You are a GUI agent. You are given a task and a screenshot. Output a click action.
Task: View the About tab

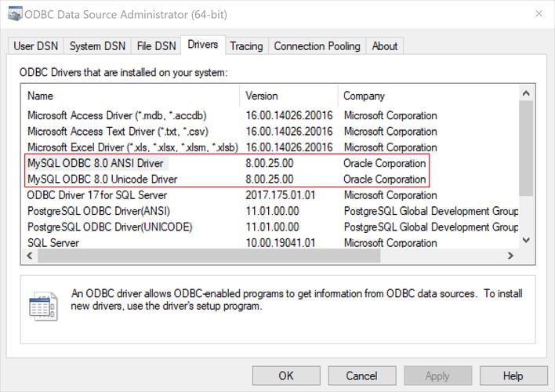384,46
